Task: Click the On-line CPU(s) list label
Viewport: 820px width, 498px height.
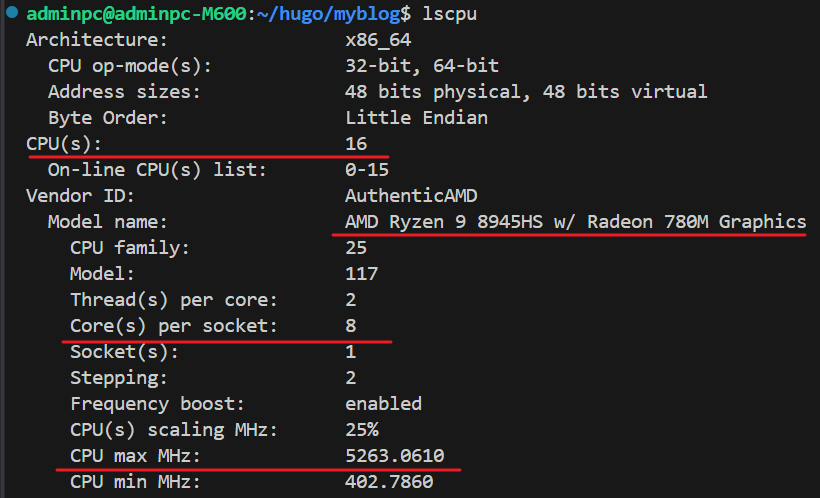Action: pyautogui.click(x=157, y=170)
